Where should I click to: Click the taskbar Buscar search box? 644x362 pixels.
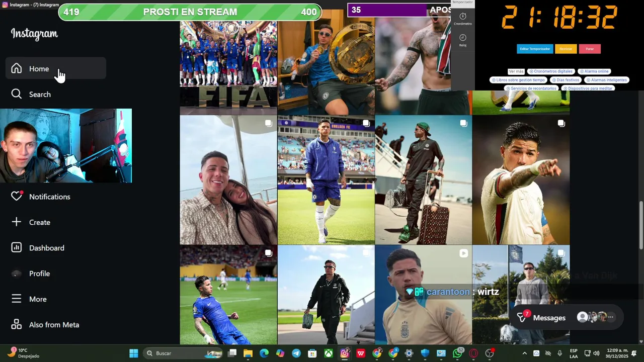pos(183,353)
